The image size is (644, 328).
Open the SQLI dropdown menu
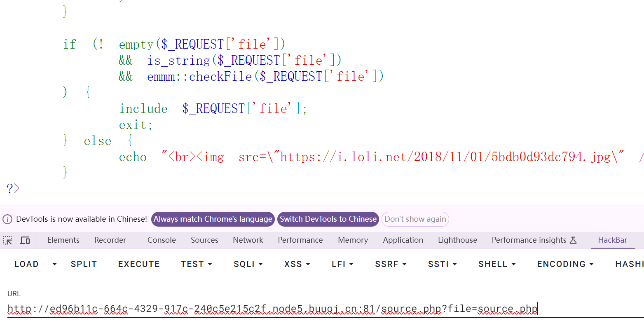(248, 264)
